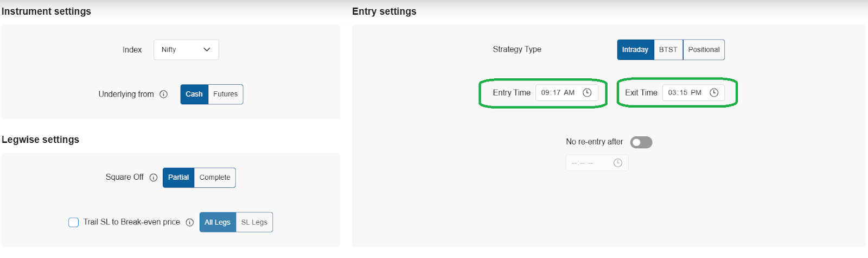
Task: Click Trail SL Break-even info icon
Action: (x=190, y=222)
